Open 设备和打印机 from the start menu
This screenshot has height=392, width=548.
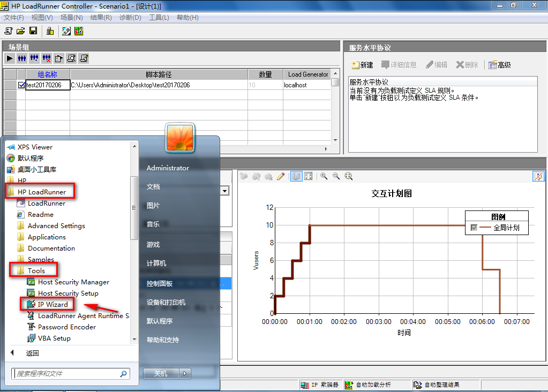point(166,302)
